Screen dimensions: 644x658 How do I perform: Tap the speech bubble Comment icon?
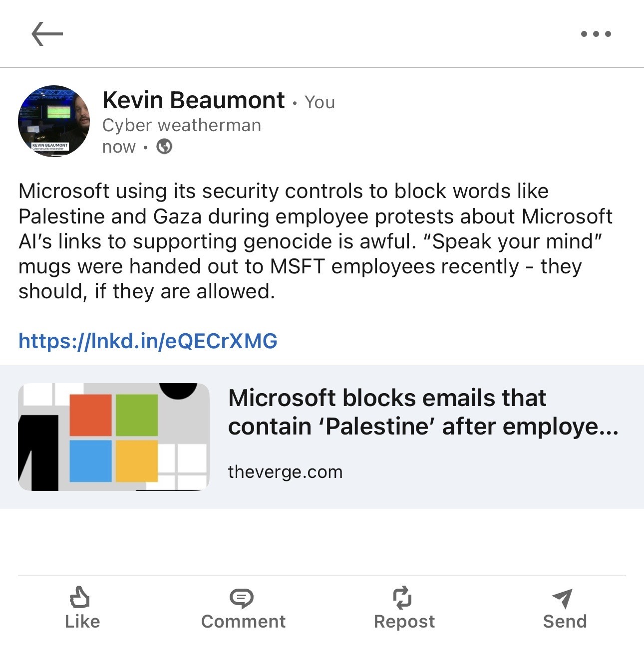click(242, 598)
